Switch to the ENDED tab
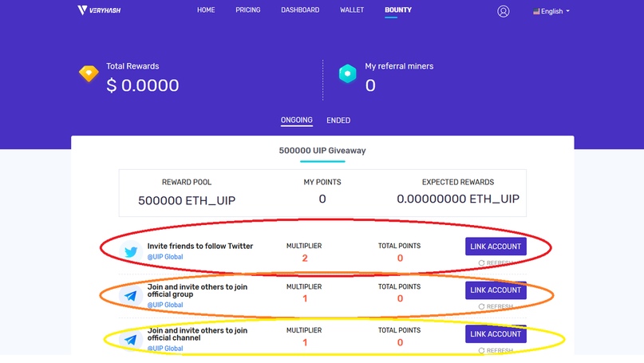The height and width of the screenshot is (363, 644). (x=338, y=120)
